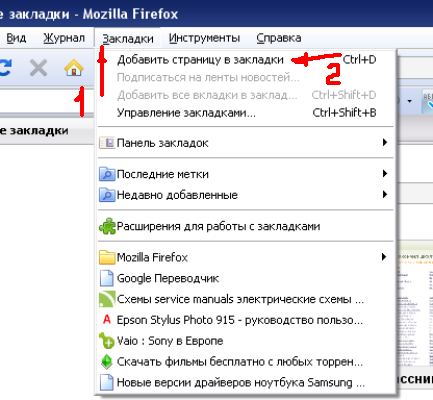This screenshot has width=433, height=400.
Task: Select Управление закладками menu entry
Action: tap(246, 113)
